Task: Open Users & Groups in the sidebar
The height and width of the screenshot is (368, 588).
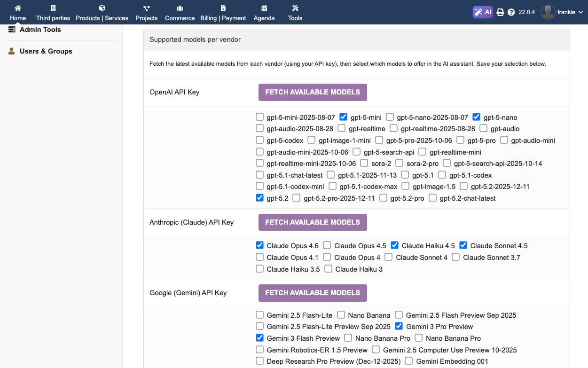Action: (46, 51)
